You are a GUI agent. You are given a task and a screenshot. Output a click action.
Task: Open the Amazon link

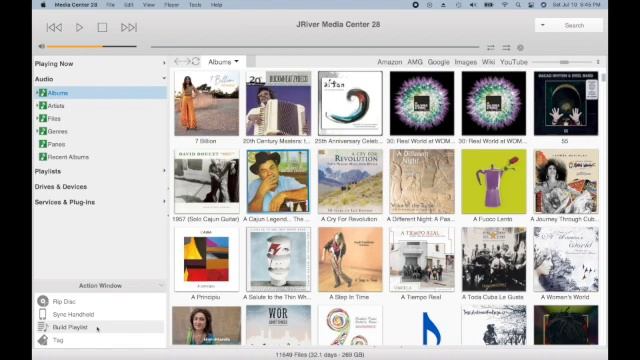(389, 62)
